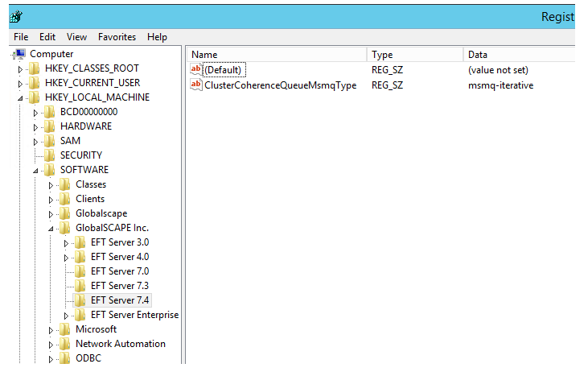Expand the EFT Server 4.0 key

[x=66, y=258]
